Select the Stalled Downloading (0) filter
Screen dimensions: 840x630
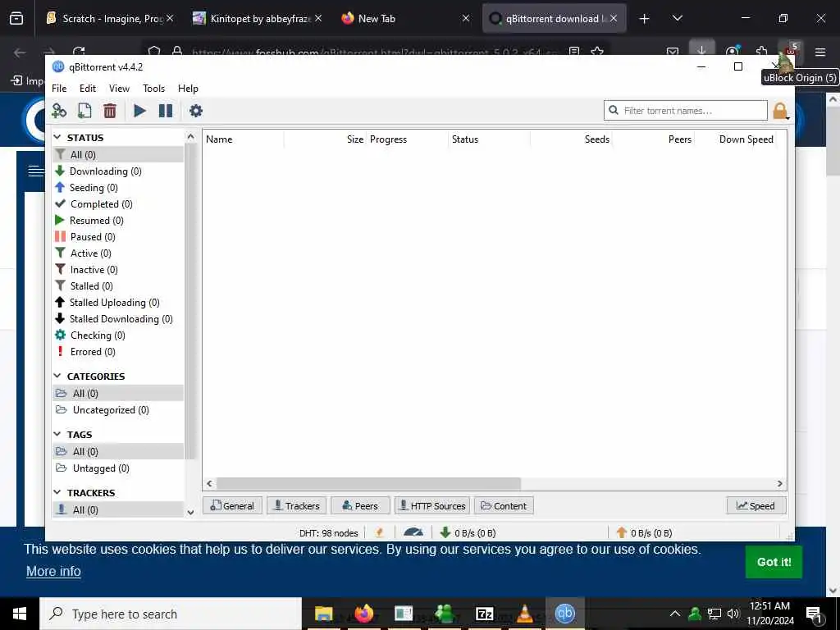tap(118, 319)
